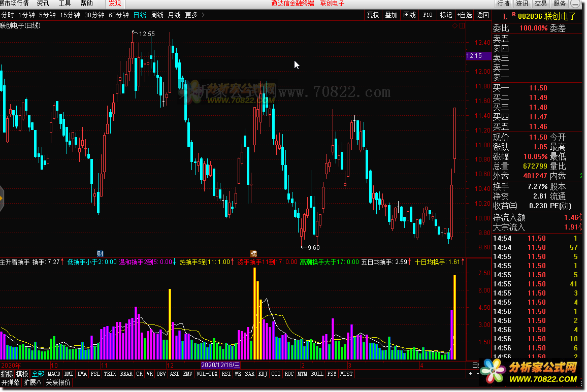Expand the 扩展 panel

32,383
